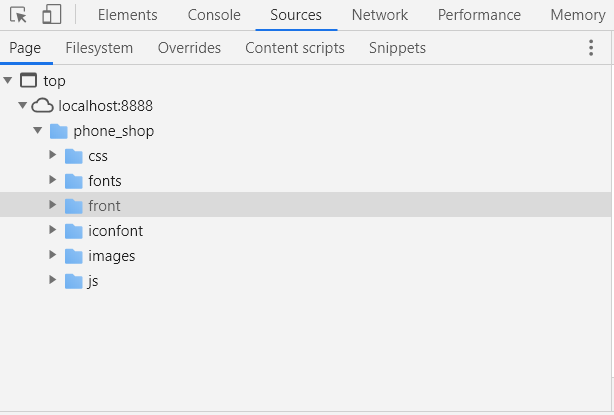
Task: Switch to the Filesystem sub-tab
Action: 99,48
